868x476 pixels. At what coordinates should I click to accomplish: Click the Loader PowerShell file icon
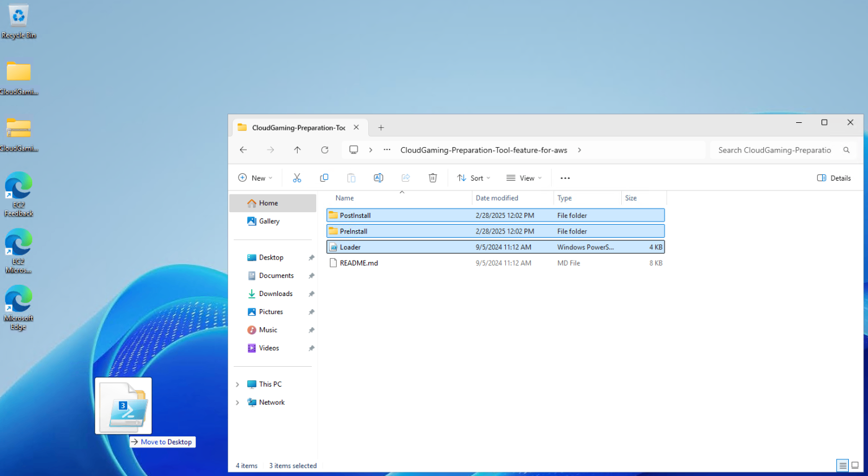[x=334, y=247]
